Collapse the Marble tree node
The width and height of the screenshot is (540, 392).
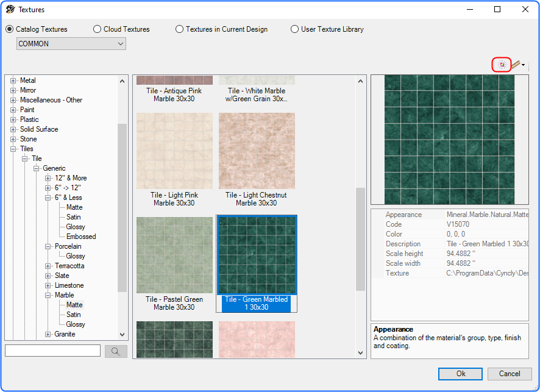[48, 295]
